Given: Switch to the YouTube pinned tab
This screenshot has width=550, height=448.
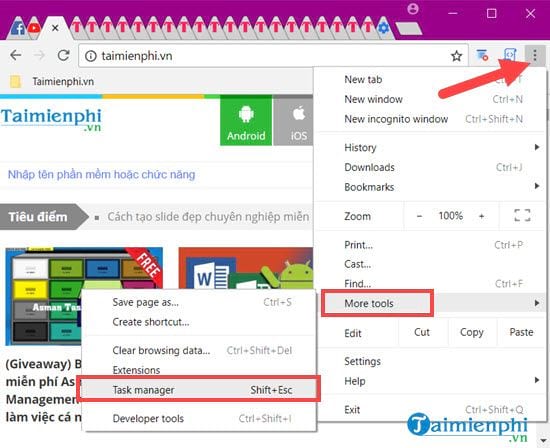Looking at the screenshot, I should click(34, 27).
